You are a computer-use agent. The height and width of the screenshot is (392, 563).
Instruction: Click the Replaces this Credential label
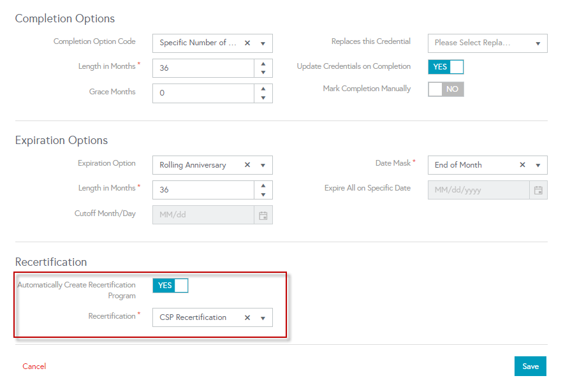tap(371, 41)
